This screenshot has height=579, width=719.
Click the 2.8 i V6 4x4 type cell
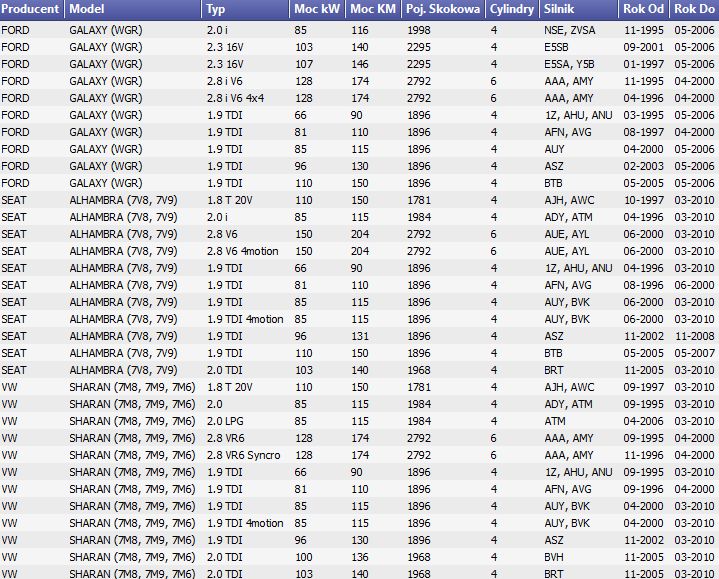(235, 98)
